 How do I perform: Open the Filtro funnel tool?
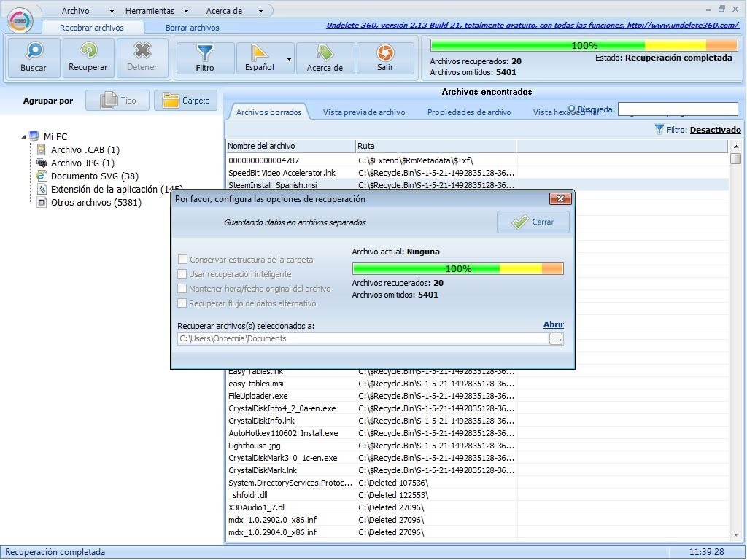click(205, 52)
